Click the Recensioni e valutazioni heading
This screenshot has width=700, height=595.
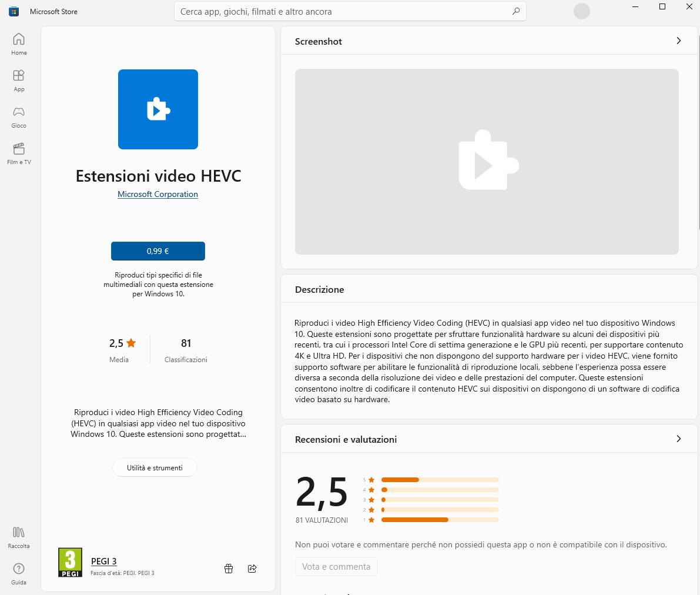coord(346,440)
